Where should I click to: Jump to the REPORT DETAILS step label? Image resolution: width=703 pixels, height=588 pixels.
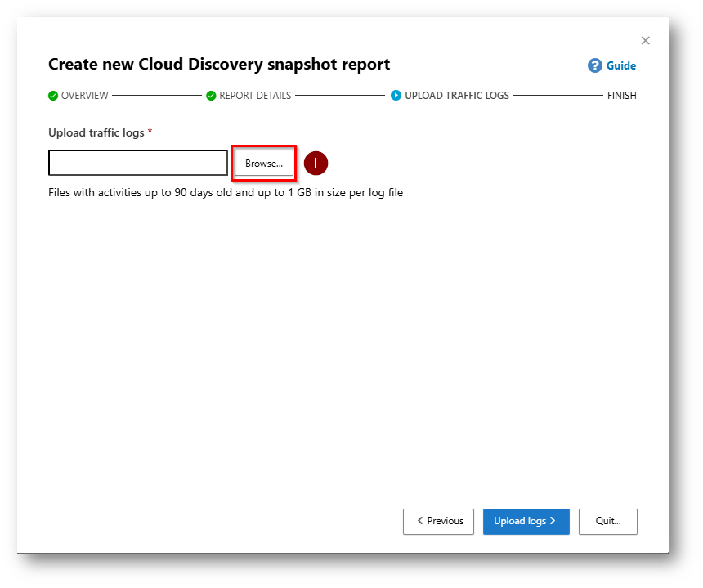(255, 96)
